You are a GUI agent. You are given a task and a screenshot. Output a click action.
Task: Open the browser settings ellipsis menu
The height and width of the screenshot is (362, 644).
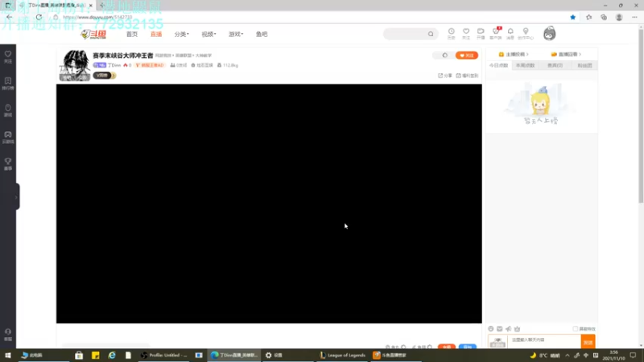pos(634,17)
